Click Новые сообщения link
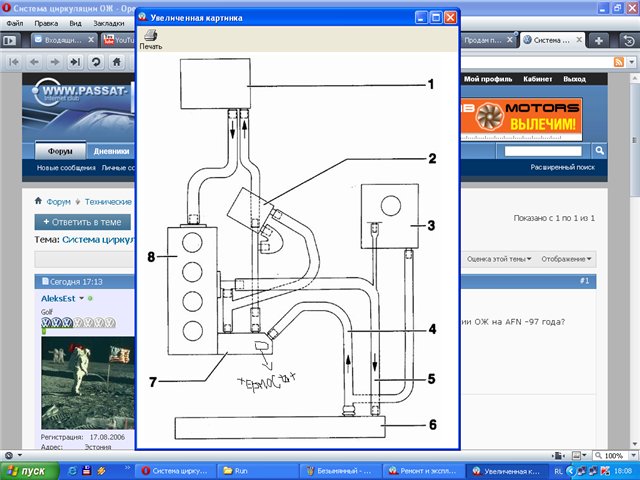The image size is (640, 480). pyautogui.click(x=66, y=168)
